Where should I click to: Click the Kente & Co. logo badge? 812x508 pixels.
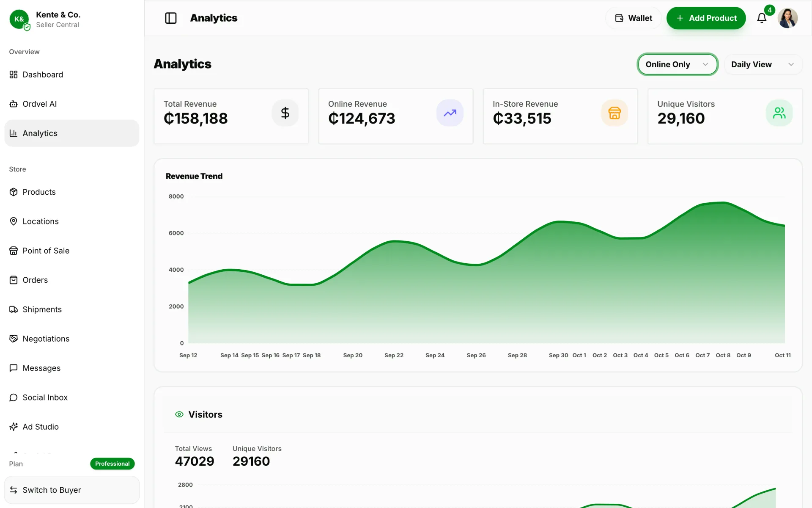[x=19, y=19]
